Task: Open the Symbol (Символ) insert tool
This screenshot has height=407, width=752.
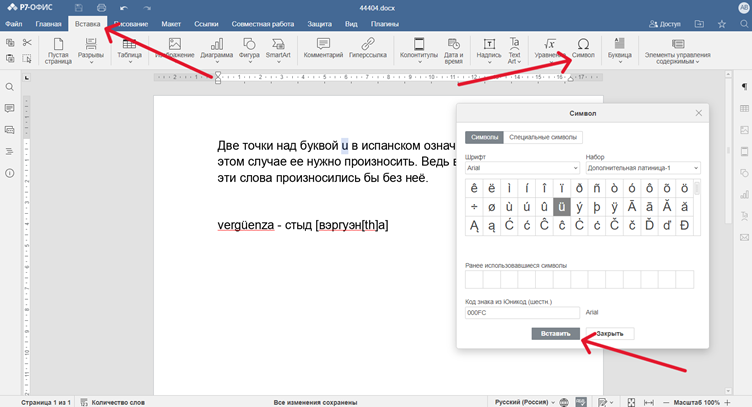Action: pyautogui.click(x=583, y=50)
